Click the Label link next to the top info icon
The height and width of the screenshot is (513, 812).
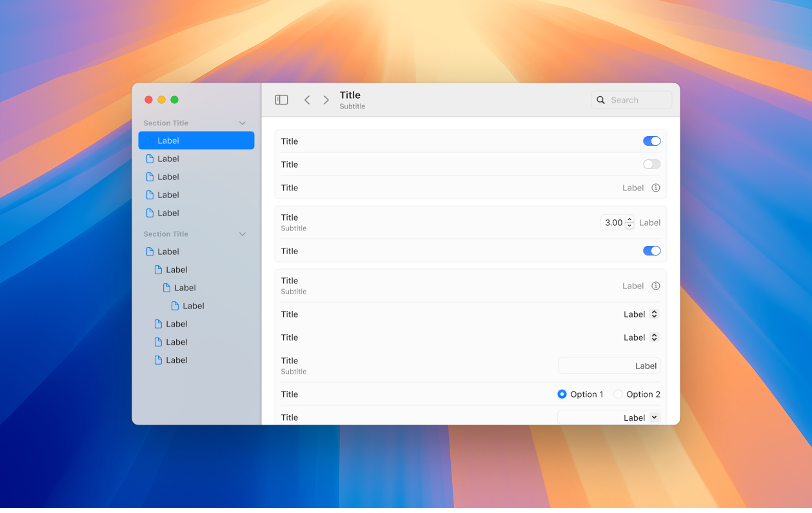coord(633,188)
